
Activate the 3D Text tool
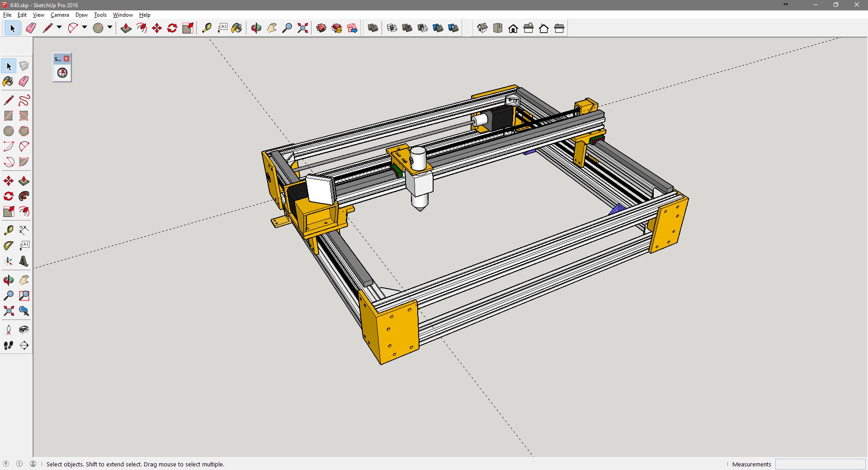[x=24, y=261]
